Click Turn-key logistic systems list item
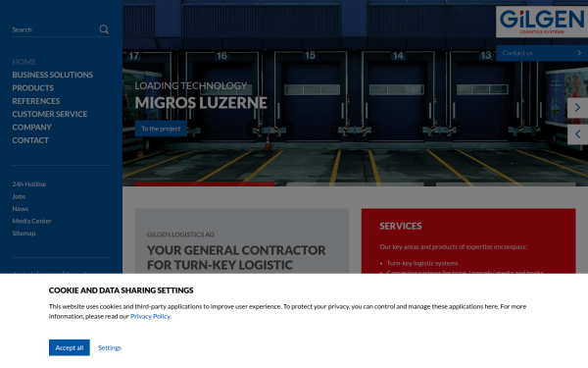The width and height of the screenshot is (588, 368). click(x=422, y=263)
